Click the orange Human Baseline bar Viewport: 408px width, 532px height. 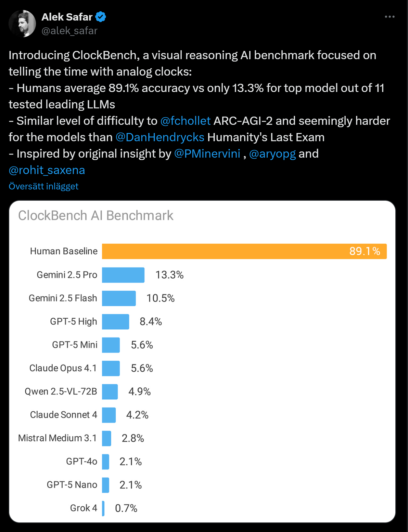pyautogui.click(x=244, y=251)
